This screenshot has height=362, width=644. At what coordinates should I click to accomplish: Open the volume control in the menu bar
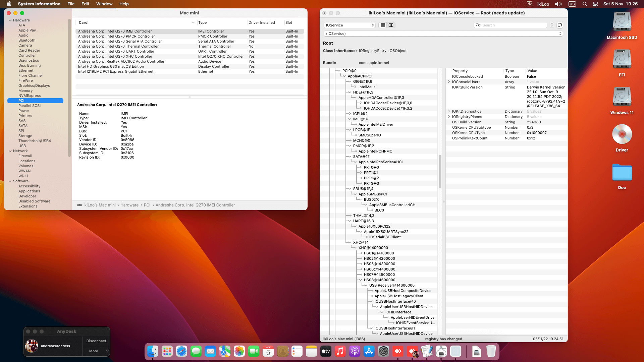(x=558, y=4)
